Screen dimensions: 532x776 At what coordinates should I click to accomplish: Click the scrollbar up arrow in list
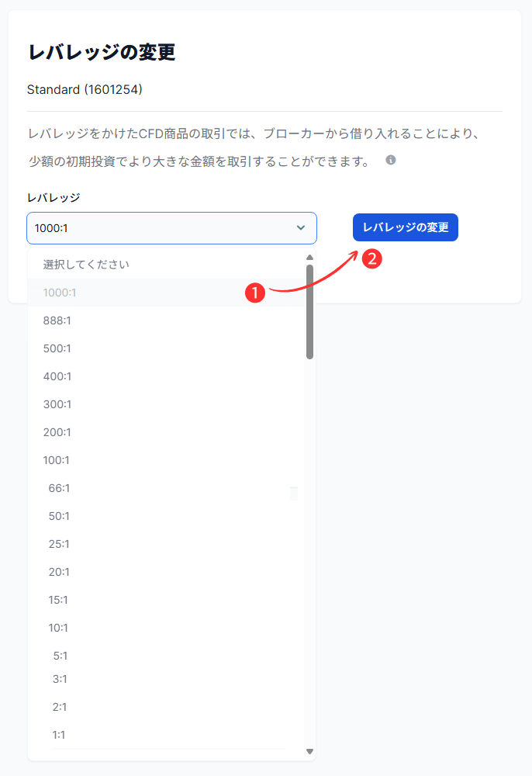coord(309,258)
